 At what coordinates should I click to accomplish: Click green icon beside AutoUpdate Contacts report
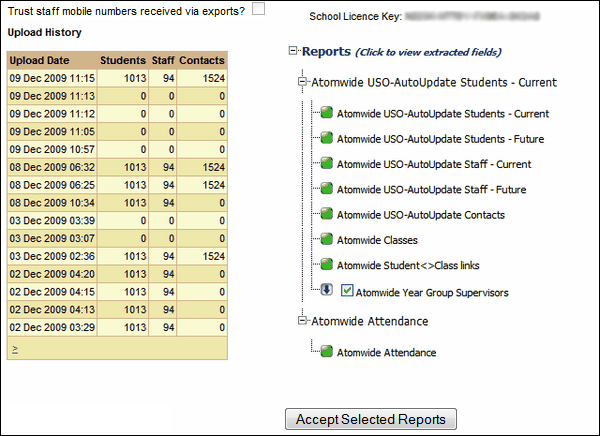tap(326, 214)
